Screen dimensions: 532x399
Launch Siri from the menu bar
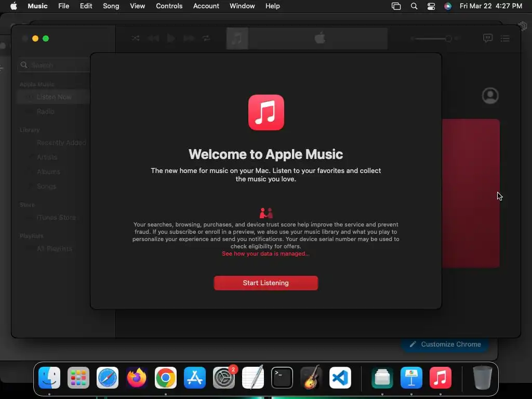coord(447,6)
